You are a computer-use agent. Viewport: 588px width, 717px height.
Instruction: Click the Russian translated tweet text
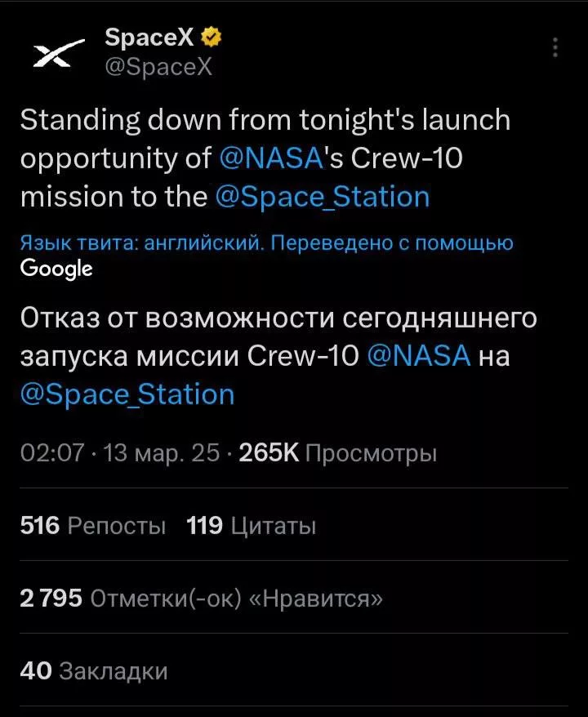278,320
